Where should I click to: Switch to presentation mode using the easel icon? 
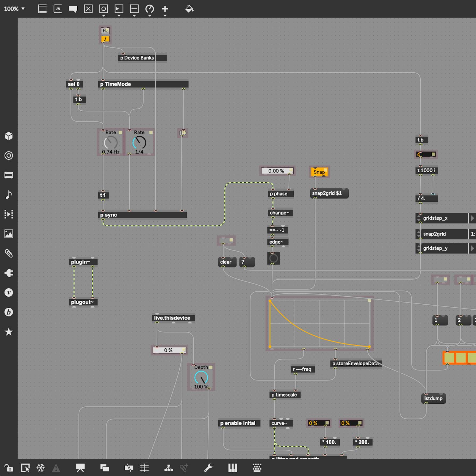pos(80,468)
